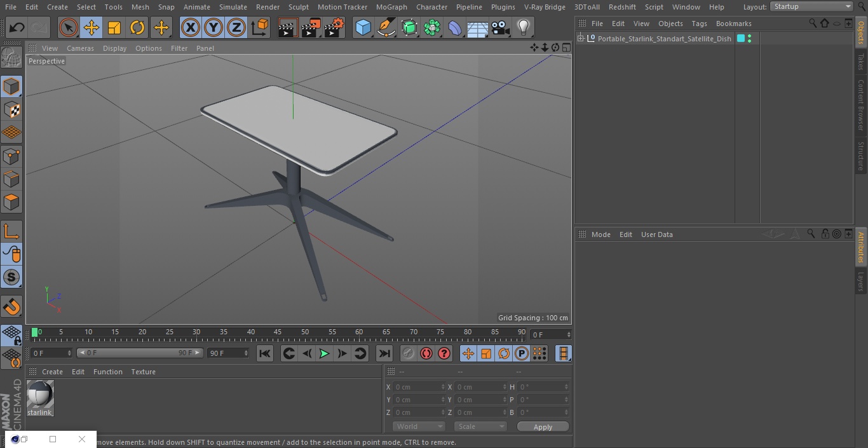Open Objects panel Tags menu
Screen dimensions: 868x448
(x=699, y=24)
